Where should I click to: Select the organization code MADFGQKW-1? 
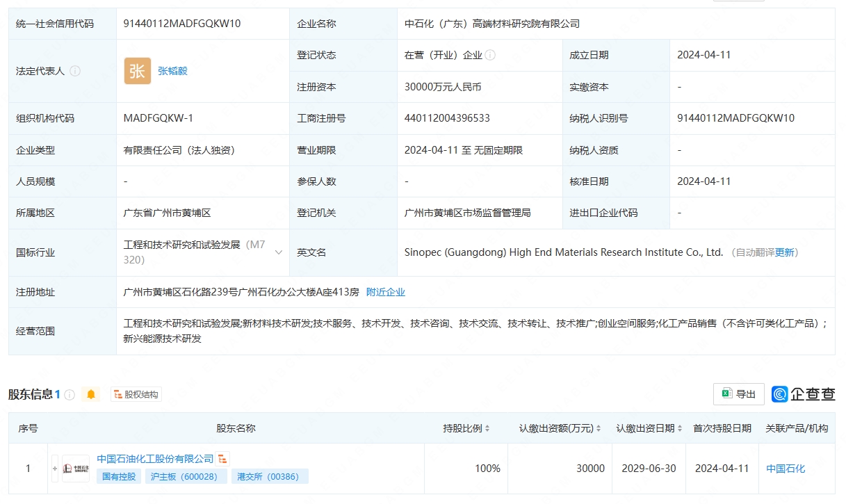click(158, 118)
